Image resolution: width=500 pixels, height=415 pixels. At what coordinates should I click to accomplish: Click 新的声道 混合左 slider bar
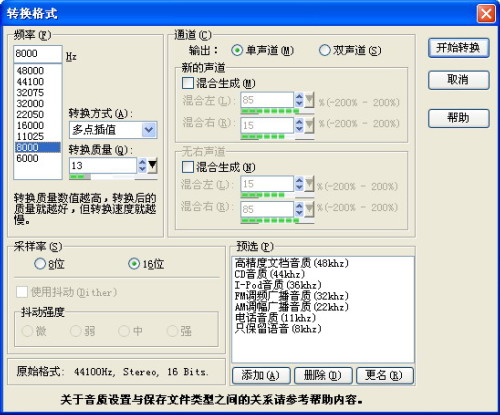point(277,111)
